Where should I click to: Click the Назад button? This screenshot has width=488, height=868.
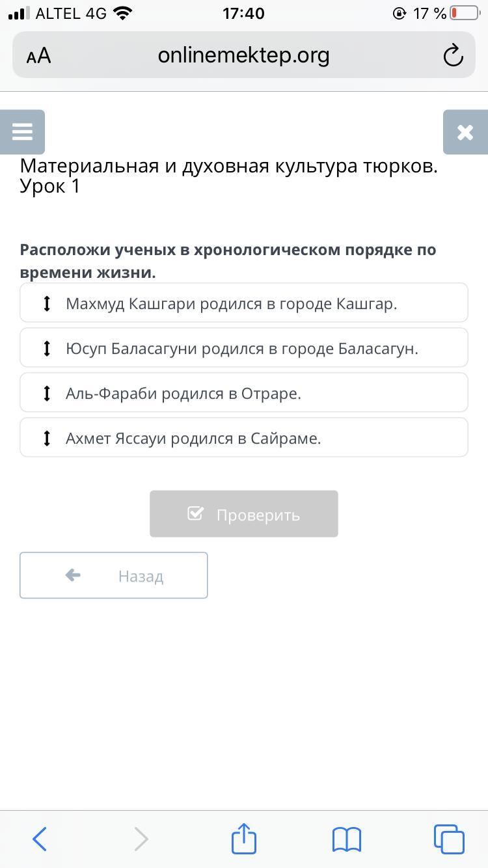pos(114,575)
